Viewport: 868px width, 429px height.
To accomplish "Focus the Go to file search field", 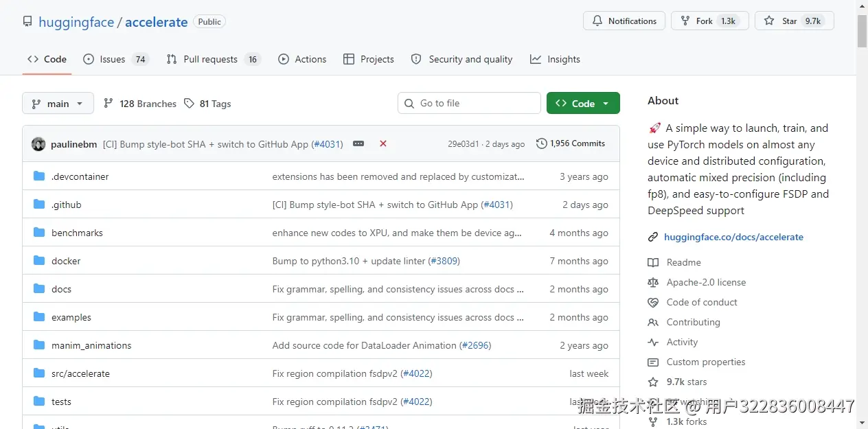I will click(469, 103).
